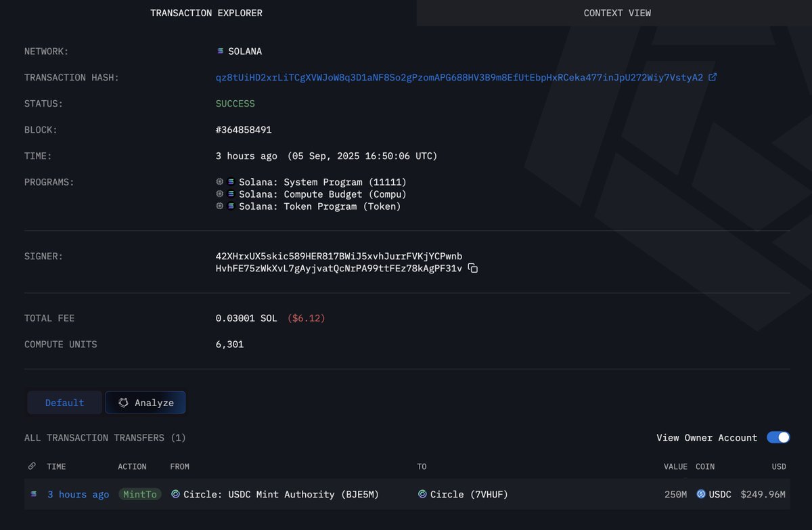Click the SUCCESS status text

[235, 104]
